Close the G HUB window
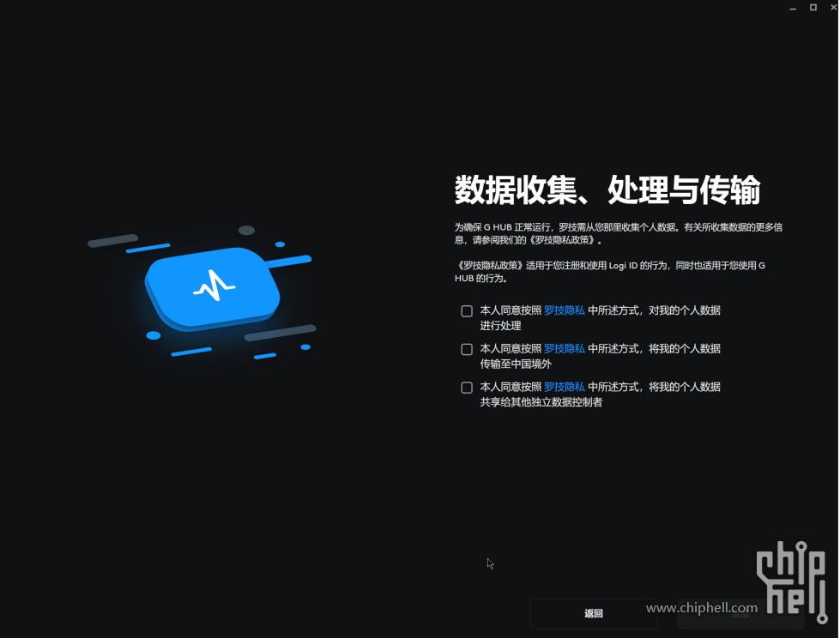 [x=833, y=8]
